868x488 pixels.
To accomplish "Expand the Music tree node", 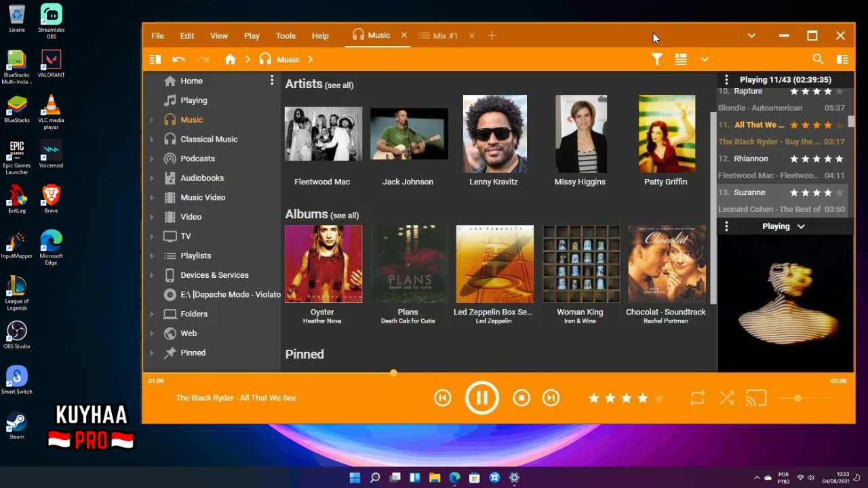I will tap(152, 120).
